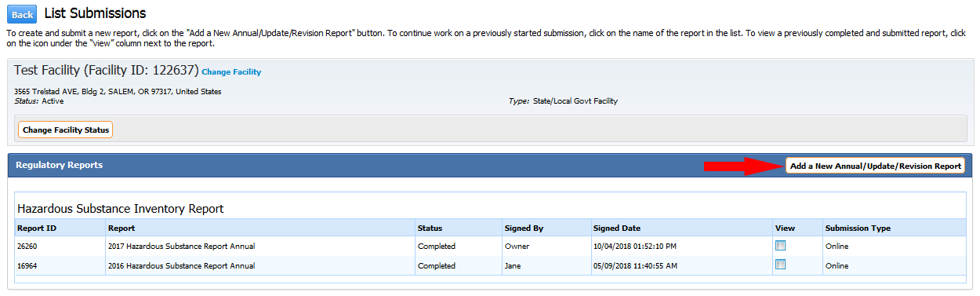The image size is (980, 296).
Task: Select the Signed By column header
Action: (524, 228)
